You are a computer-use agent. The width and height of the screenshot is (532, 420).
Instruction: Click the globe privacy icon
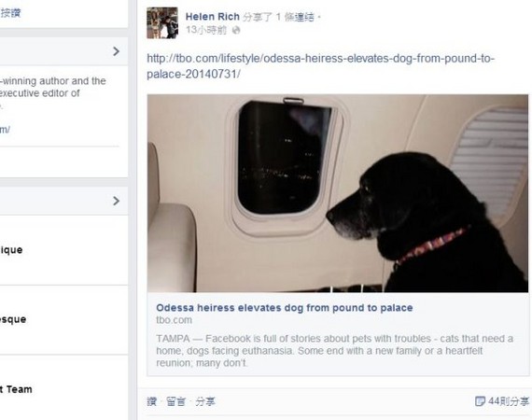point(236,30)
